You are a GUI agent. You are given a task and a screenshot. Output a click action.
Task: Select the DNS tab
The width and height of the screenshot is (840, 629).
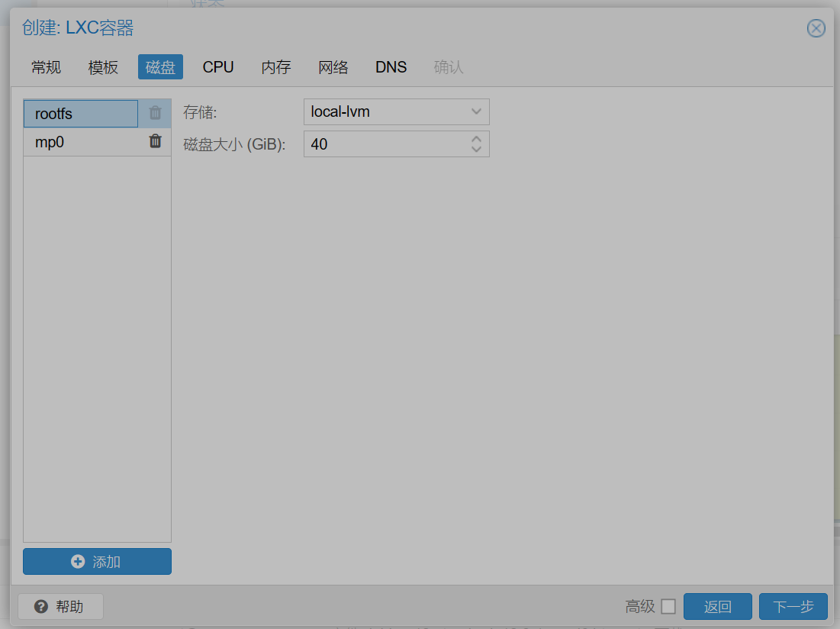click(391, 67)
